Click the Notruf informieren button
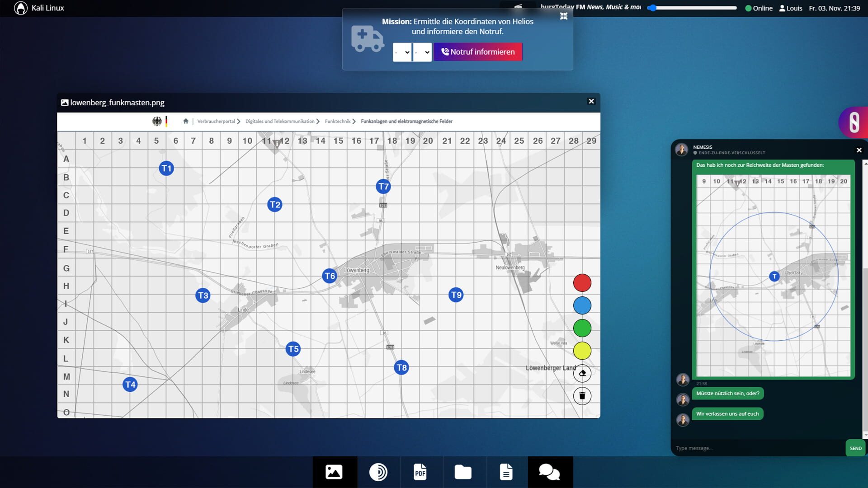Screen dimensions: 868x488 coord(478,52)
